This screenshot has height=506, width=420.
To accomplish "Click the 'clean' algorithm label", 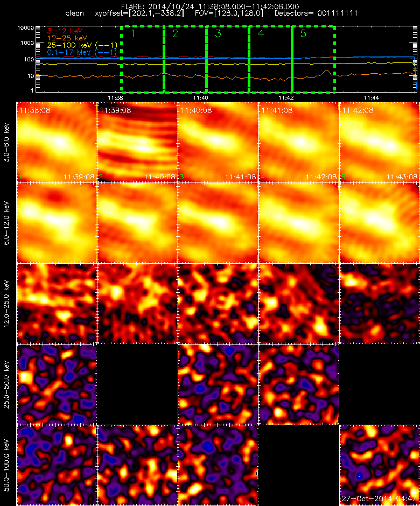I will tap(74, 13).
